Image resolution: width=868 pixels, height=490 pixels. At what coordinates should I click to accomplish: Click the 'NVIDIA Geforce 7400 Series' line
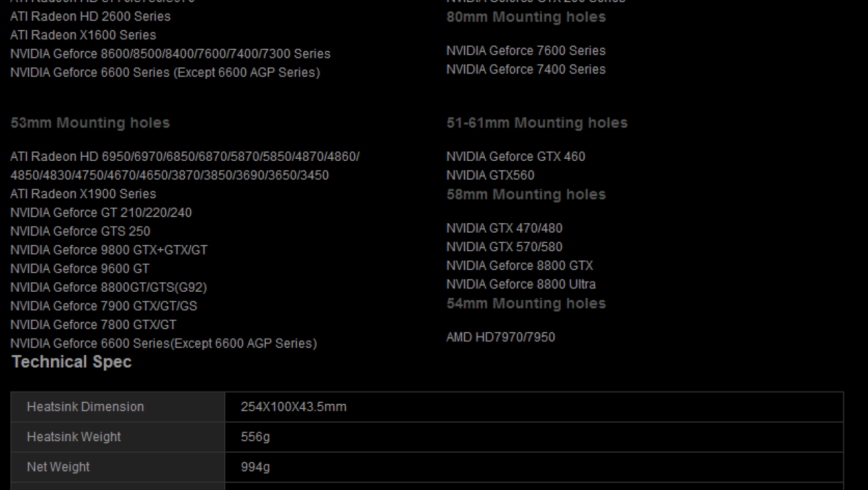(526, 69)
